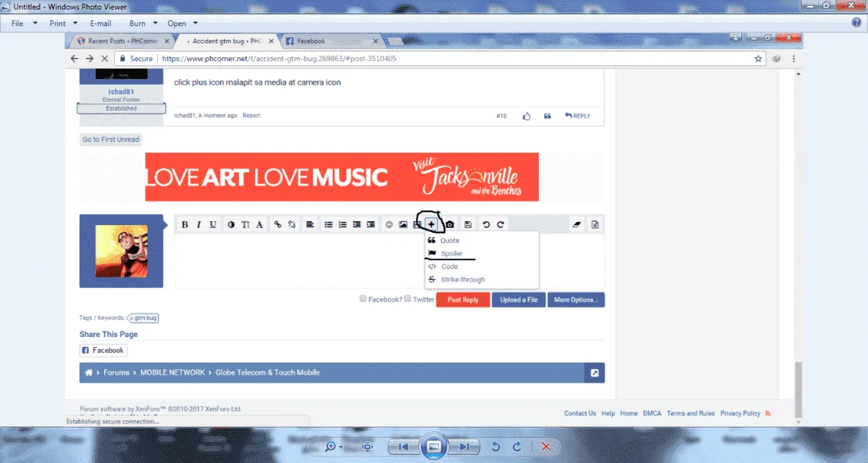Insert a link with the chain icon
868x463 pixels.
coord(277,225)
